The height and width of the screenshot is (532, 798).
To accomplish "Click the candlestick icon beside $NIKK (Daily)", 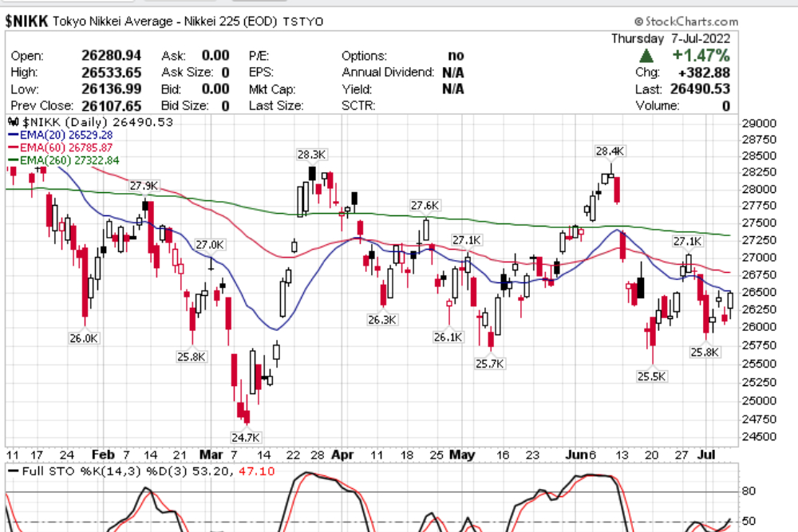I will pyautogui.click(x=14, y=122).
